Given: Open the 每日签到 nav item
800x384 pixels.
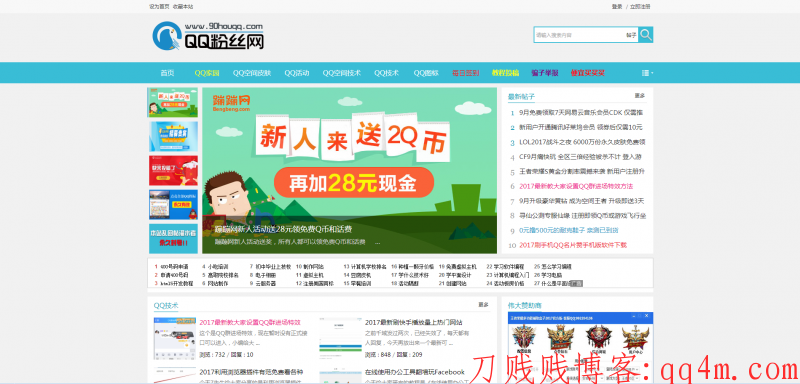Looking at the screenshot, I should (465, 73).
